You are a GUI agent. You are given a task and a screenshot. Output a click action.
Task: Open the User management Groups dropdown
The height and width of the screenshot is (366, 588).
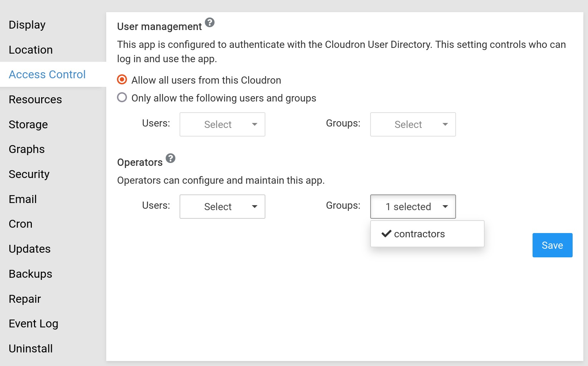tap(413, 124)
